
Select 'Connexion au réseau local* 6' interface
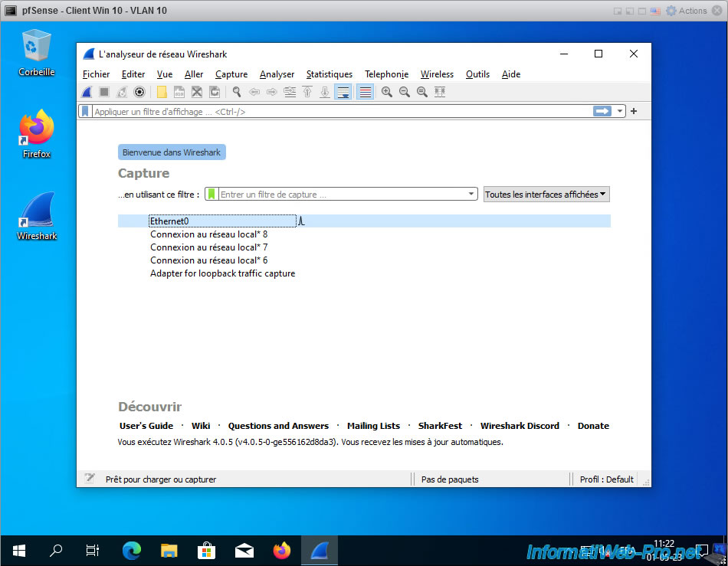click(364, 260)
